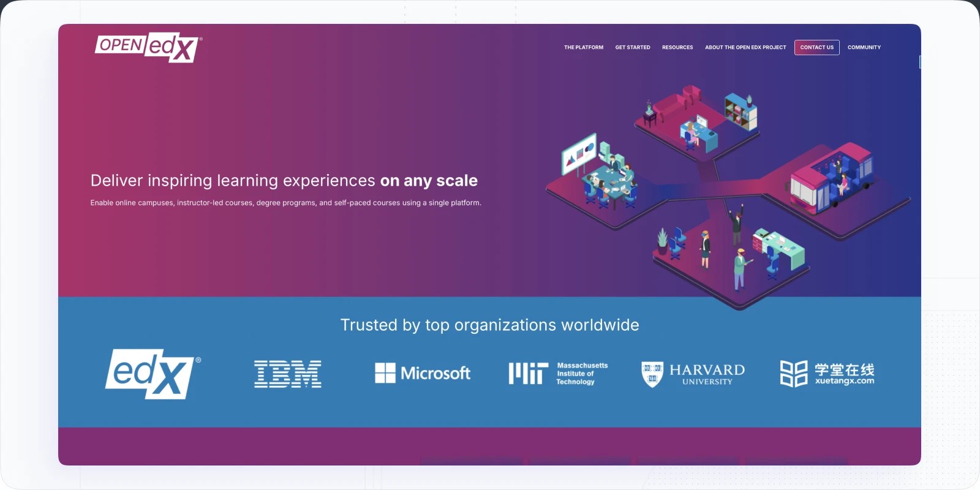Click the Microsoft logo
This screenshot has width=980, height=490.
coord(423,373)
